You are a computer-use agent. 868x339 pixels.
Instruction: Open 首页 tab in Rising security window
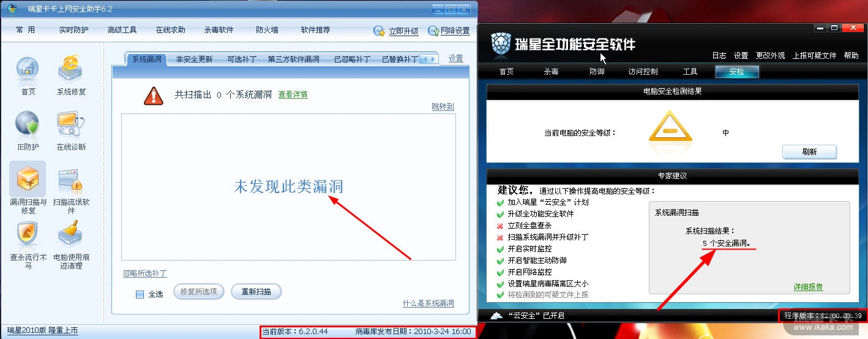506,72
